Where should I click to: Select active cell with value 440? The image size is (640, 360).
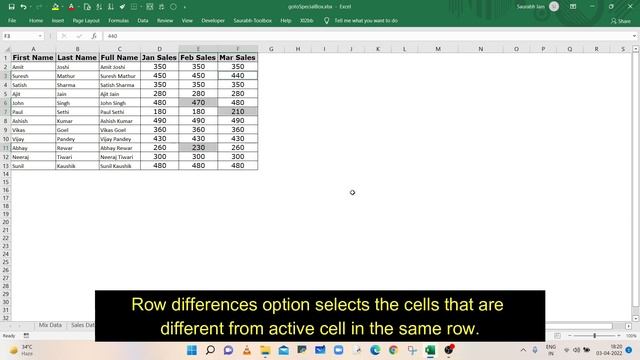click(238, 76)
